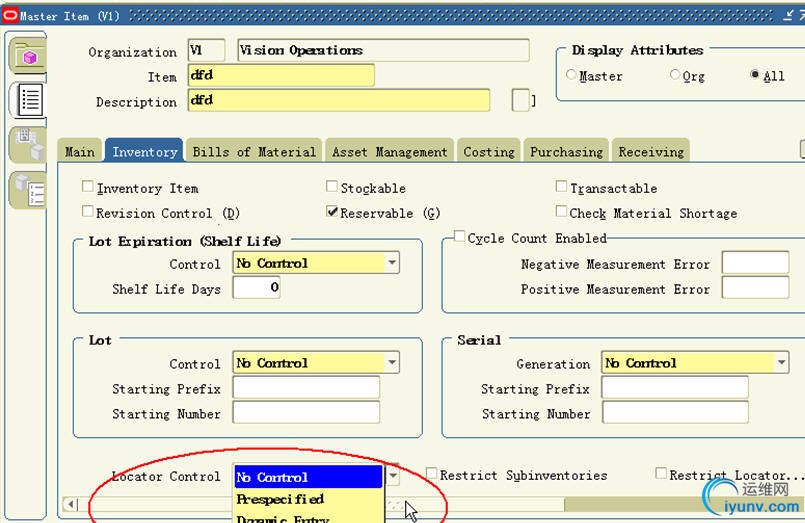Open the organization assignment icon in sidebar
Screen dimensions: 805x523
(29, 144)
